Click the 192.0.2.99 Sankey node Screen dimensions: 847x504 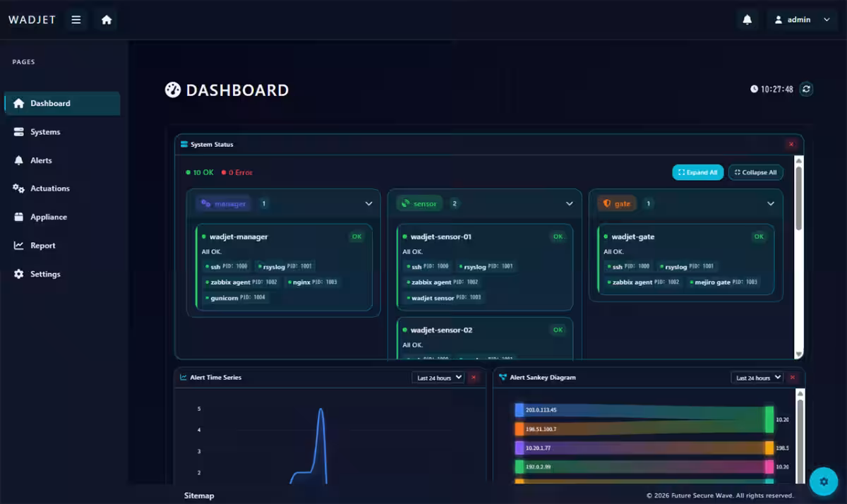[519, 467]
